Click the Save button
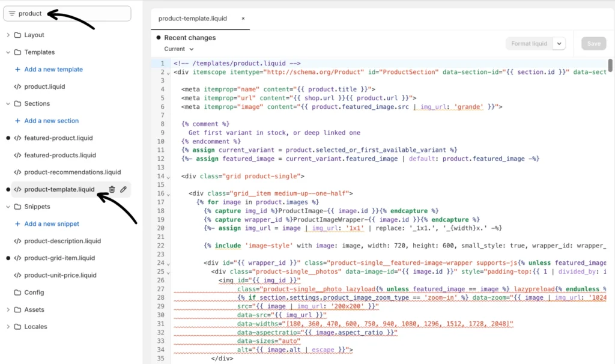This screenshot has height=364, width=615. 593,43
